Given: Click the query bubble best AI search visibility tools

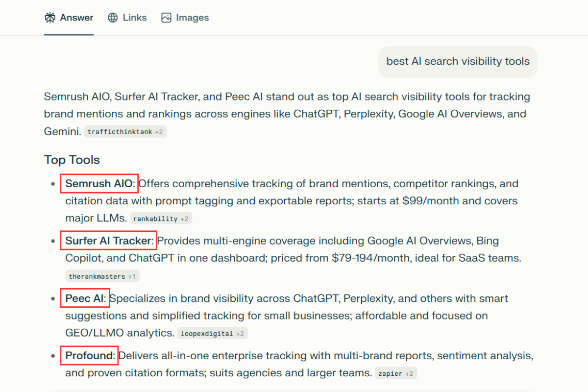Looking at the screenshot, I should pos(458,61).
